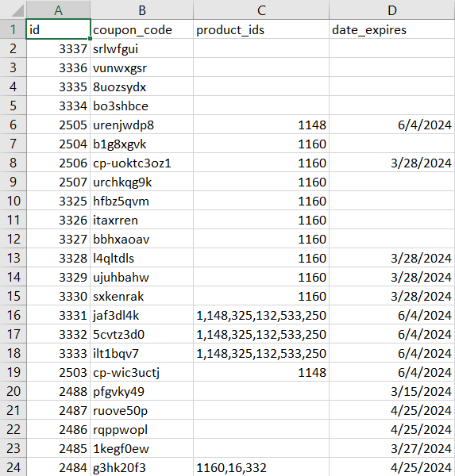Click the cell containing cp-uoktc3oz1
The width and height of the screenshot is (455, 476).
(141, 163)
